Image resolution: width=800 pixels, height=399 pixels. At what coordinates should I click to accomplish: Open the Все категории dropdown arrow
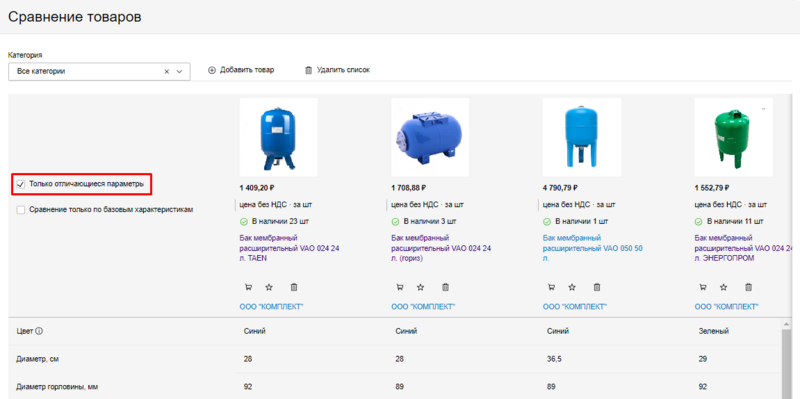179,72
